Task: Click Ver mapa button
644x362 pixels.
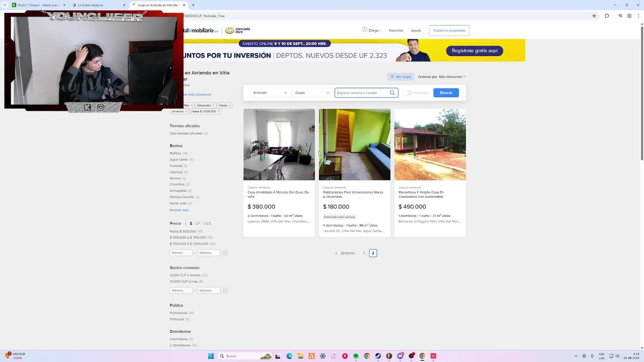Action: click(401, 77)
